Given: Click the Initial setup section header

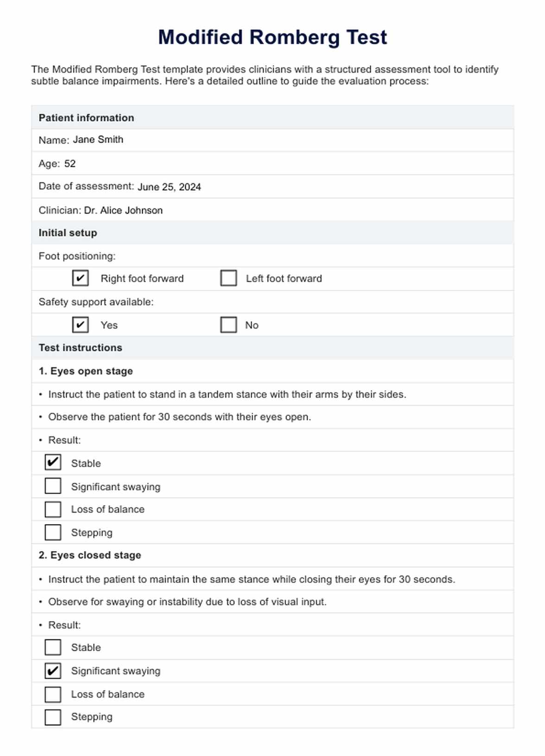Looking at the screenshot, I should pos(68,233).
